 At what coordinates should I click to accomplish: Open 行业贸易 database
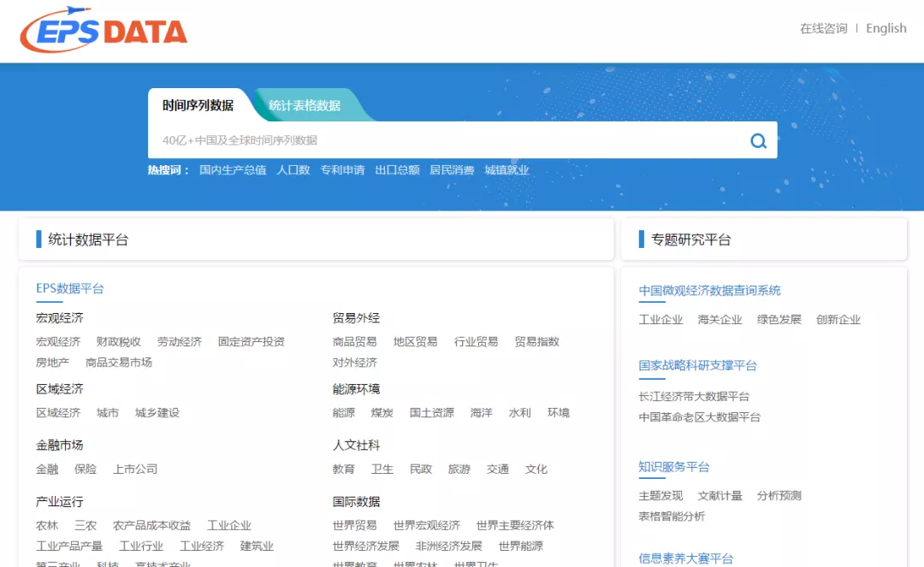(x=477, y=341)
